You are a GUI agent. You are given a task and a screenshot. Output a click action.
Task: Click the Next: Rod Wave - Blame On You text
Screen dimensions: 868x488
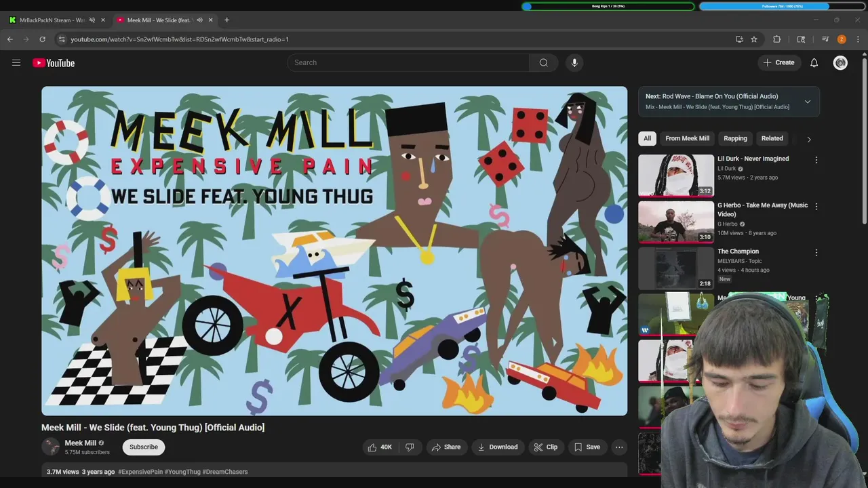pyautogui.click(x=712, y=96)
